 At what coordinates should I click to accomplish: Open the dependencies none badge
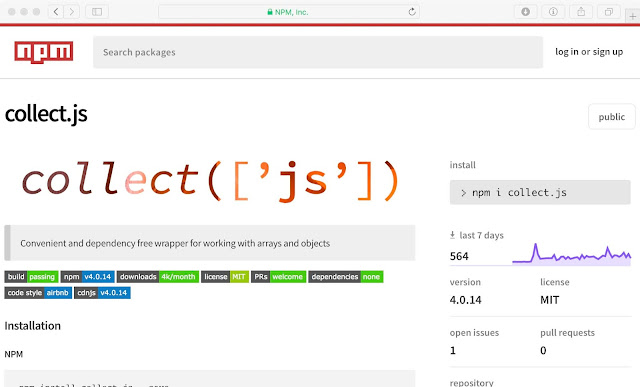346,277
